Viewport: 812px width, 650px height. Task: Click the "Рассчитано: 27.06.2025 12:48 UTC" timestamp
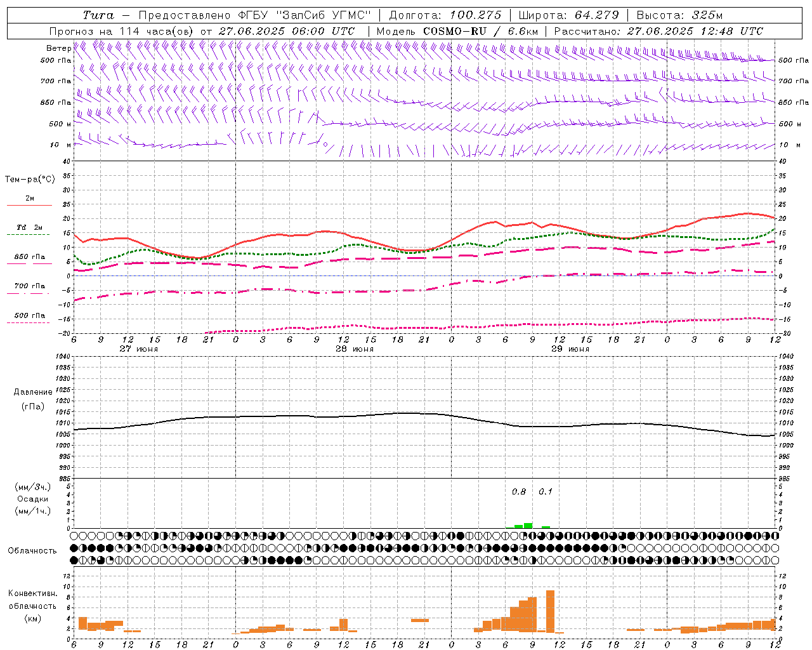pos(658,31)
